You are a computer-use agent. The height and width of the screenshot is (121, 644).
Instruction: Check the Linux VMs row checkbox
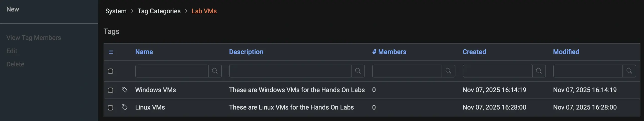click(x=110, y=108)
